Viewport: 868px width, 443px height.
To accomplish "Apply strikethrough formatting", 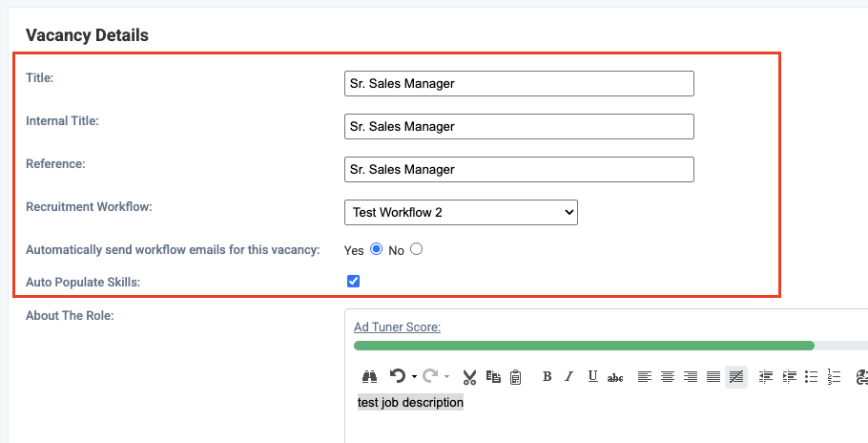I will [x=615, y=377].
